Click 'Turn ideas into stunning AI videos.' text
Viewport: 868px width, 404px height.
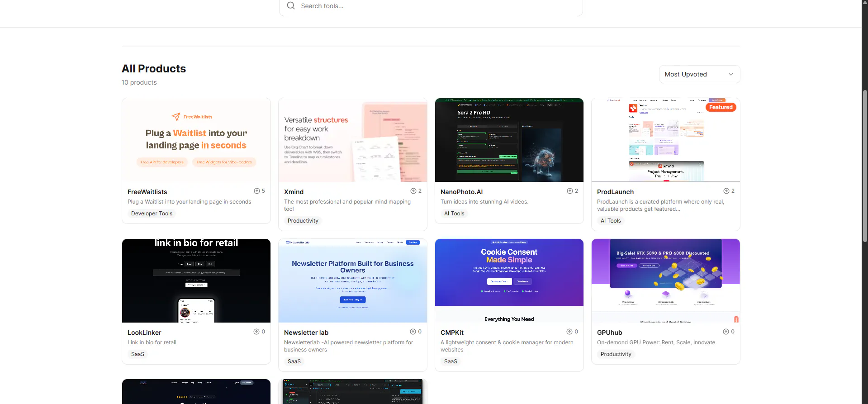click(484, 202)
